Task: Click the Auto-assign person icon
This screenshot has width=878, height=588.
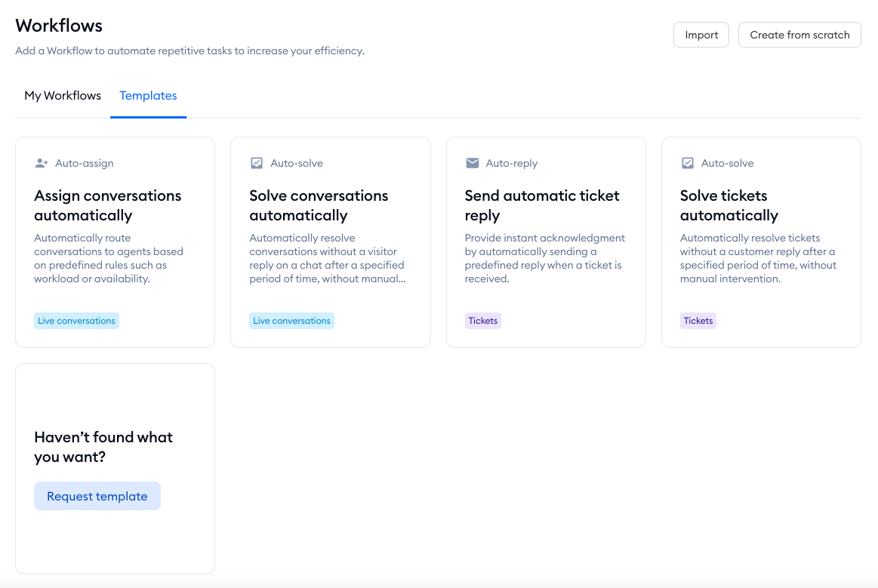Action: [42, 163]
